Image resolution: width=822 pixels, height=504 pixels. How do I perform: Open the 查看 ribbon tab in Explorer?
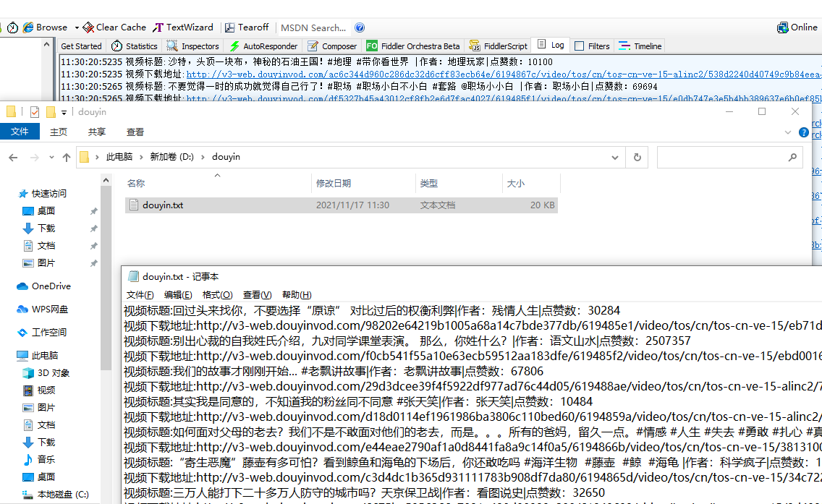135,132
